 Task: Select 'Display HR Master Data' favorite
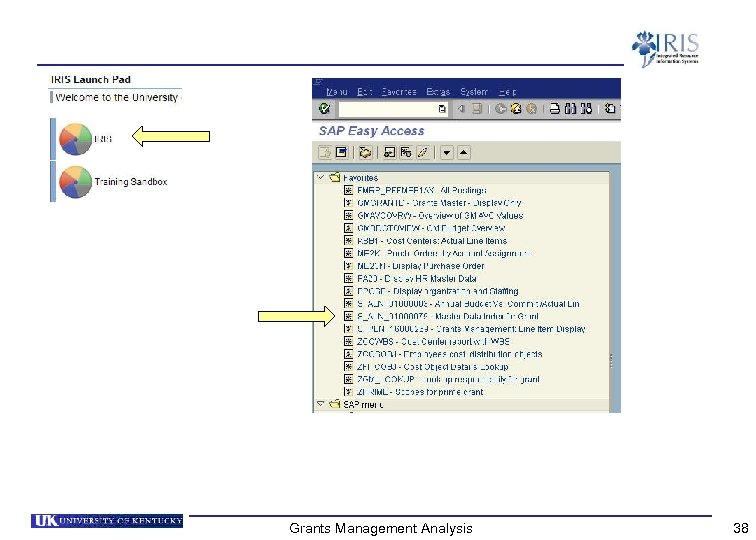click(x=417, y=278)
